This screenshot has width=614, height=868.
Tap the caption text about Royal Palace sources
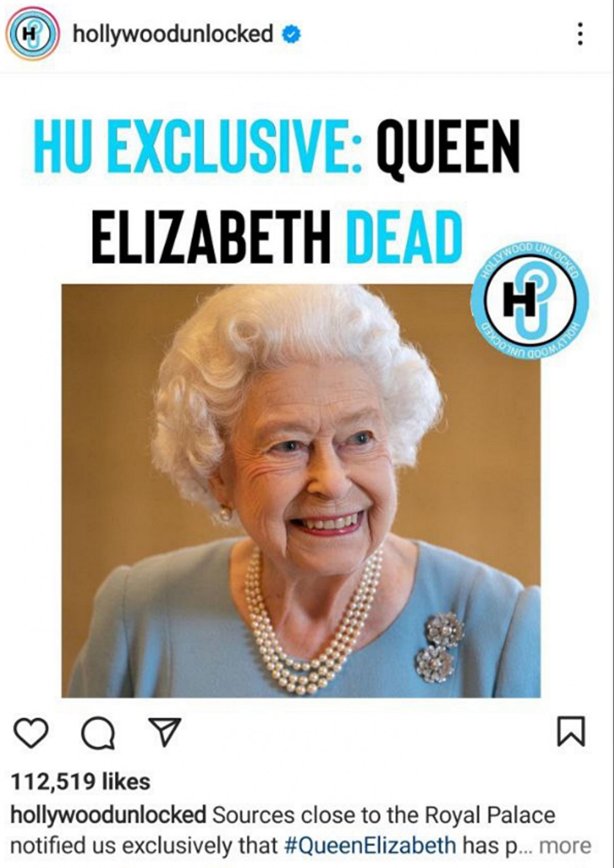[x=301, y=830]
